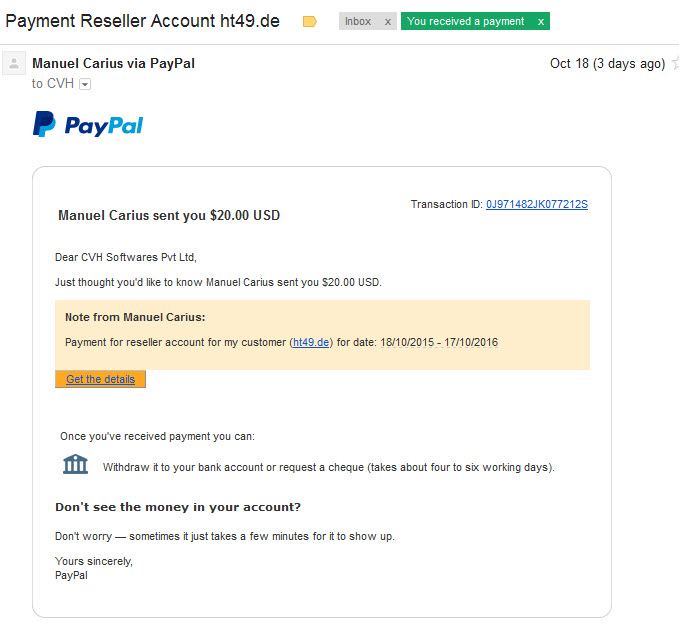This screenshot has height=638, width=679.
Task: Click the sender avatar placeholder icon
Action: click(x=14, y=63)
